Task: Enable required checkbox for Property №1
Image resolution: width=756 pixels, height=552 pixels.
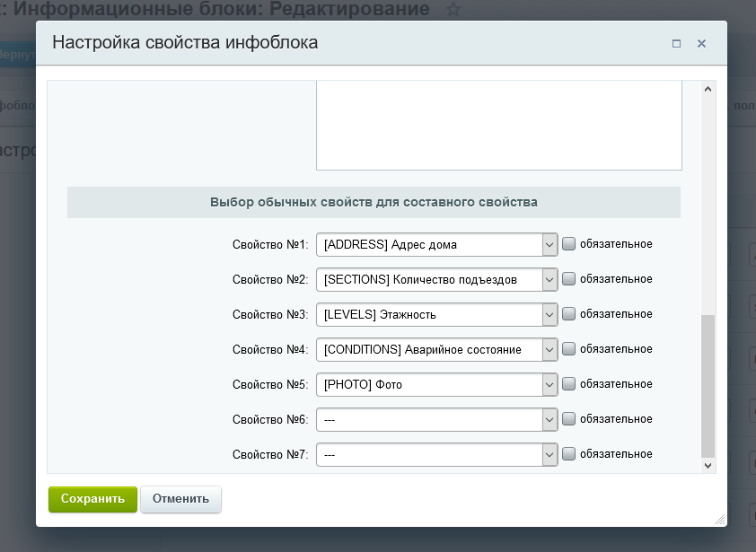Action: (x=568, y=244)
